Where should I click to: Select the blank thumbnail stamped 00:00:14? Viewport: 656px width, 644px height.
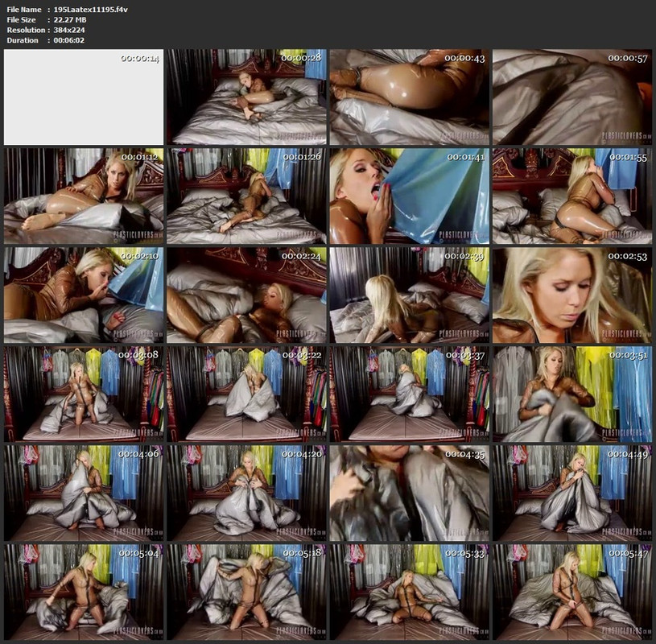pos(84,97)
